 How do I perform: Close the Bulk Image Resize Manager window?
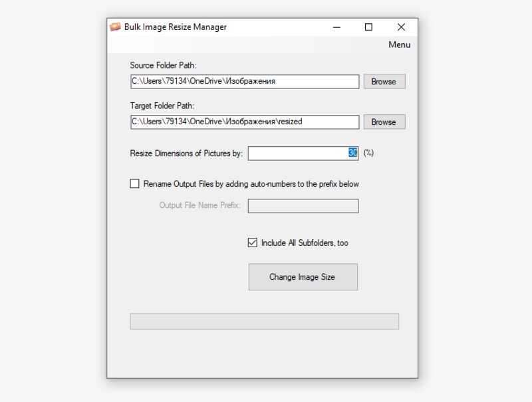tap(401, 27)
